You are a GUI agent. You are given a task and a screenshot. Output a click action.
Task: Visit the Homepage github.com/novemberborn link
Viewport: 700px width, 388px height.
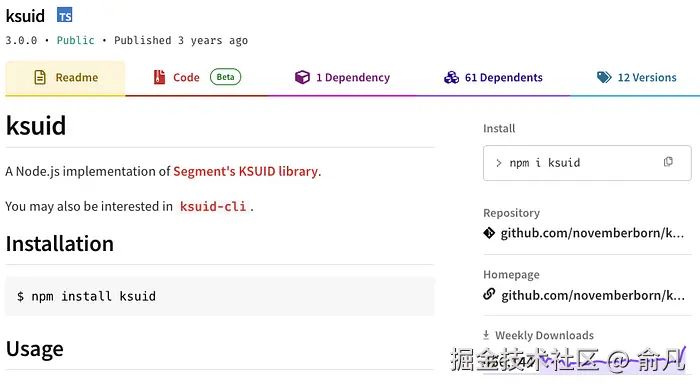pos(592,295)
